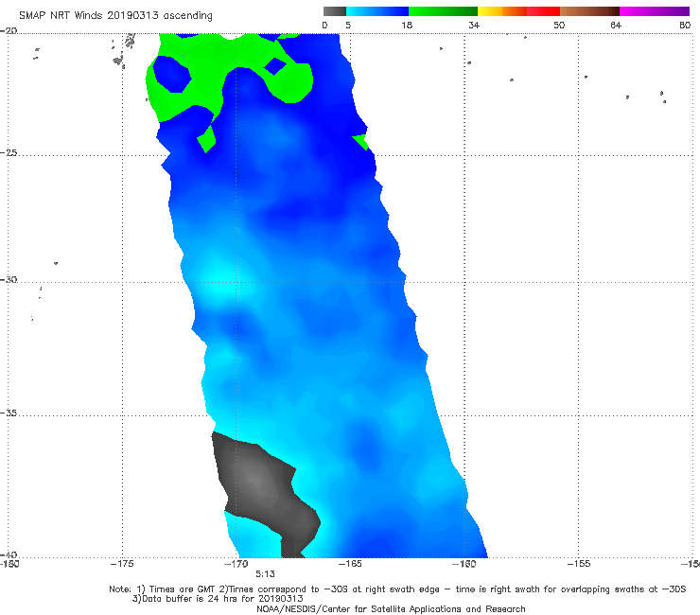Click the note line beginning 'Note: 1) Times are GMT'
The height and width of the screenshot is (615, 700).
(x=397, y=589)
